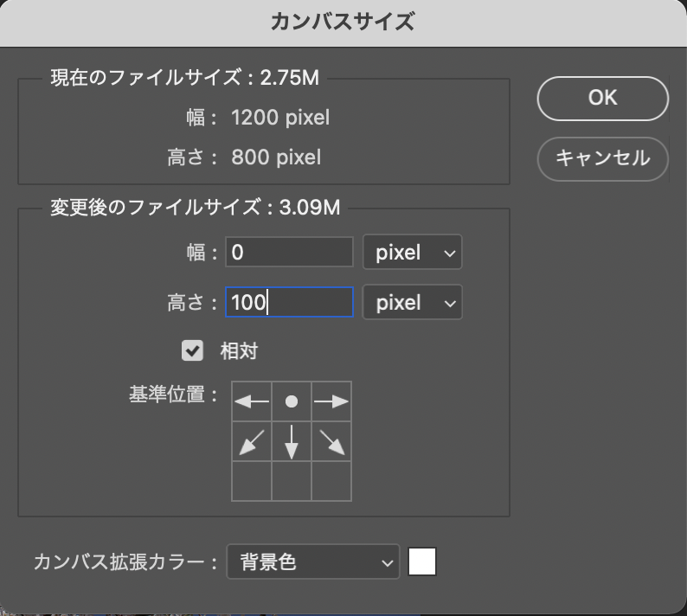Viewport: 687px width, 616px height.
Task: Click the キャンセル button
Action: tap(602, 158)
